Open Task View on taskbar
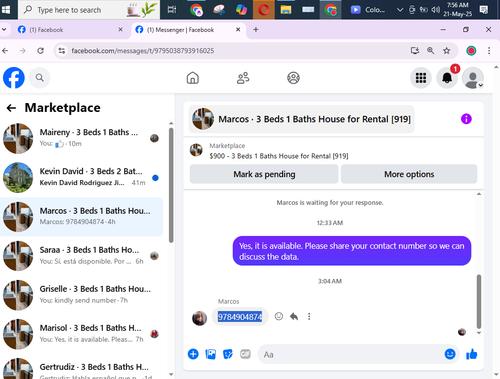The image size is (500, 379). click(x=172, y=10)
